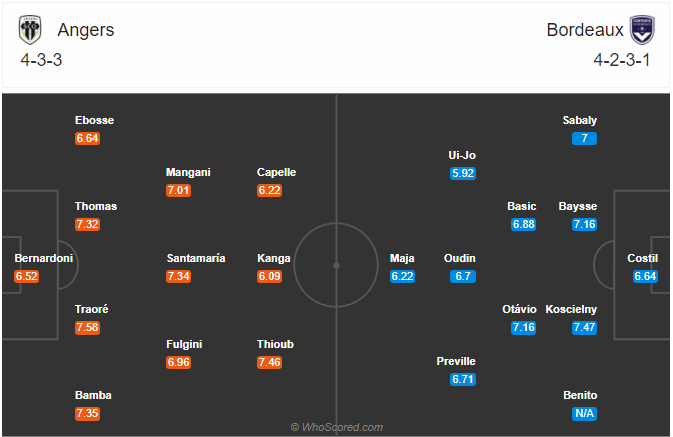The height and width of the screenshot is (437, 673).
Task: Click Maja's 6.22 rating badge
Action: point(402,276)
